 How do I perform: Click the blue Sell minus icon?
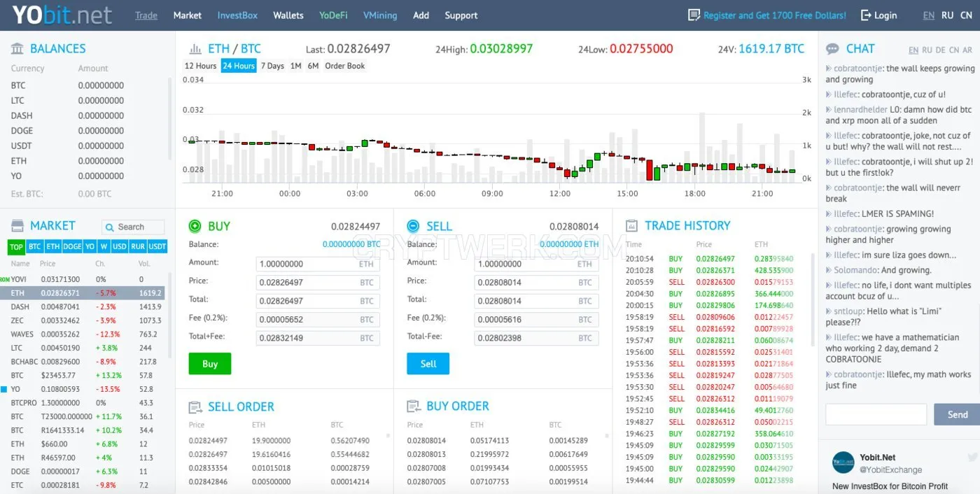(413, 226)
